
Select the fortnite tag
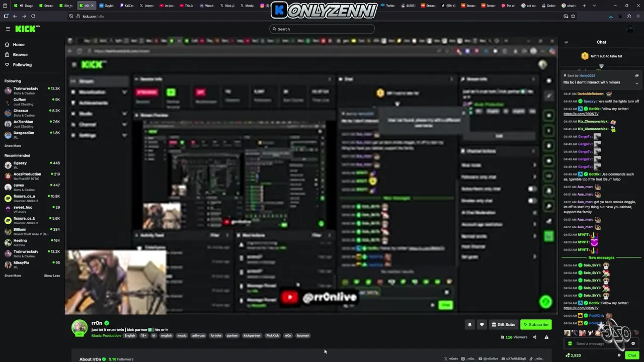216,335
